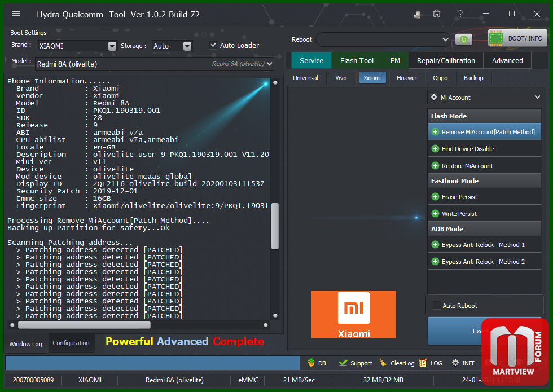Select the Oppo sub-tab
The image size is (553, 392).
[440, 78]
